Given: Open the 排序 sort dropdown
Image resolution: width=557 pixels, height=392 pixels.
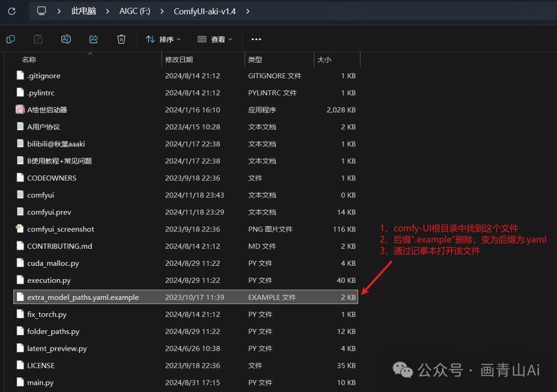Looking at the screenshot, I should point(163,39).
